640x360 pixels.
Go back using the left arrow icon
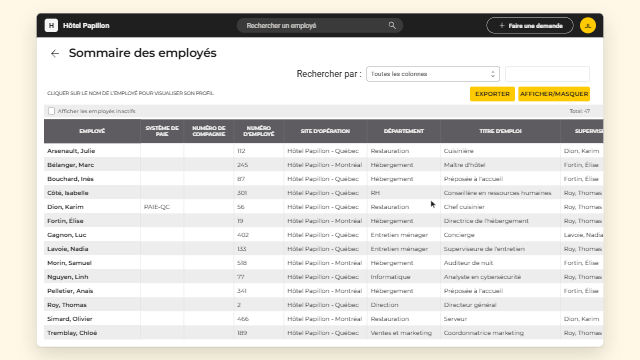point(55,53)
